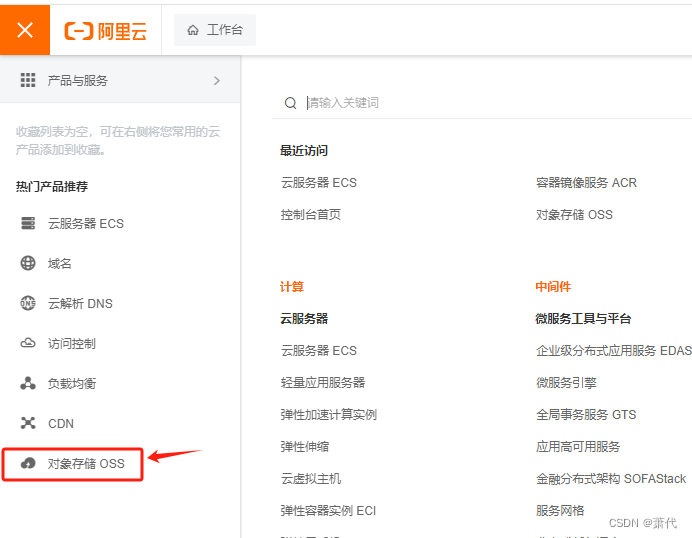The height and width of the screenshot is (538, 692).
Task: Open 负载均衡 in the sidebar
Action: pos(72,384)
